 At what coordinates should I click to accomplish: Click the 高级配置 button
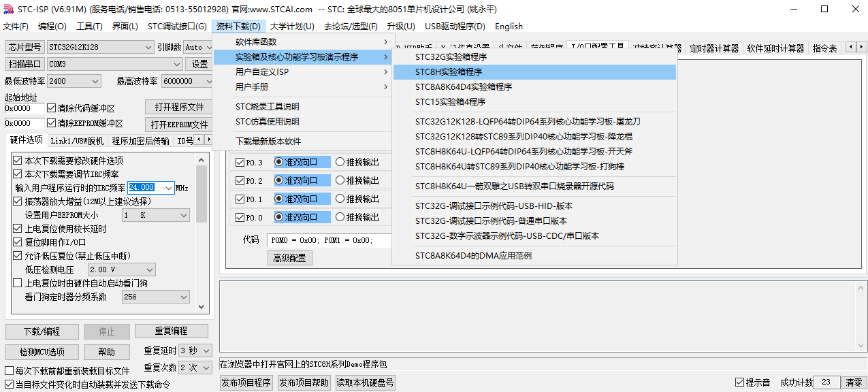(x=289, y=258)
